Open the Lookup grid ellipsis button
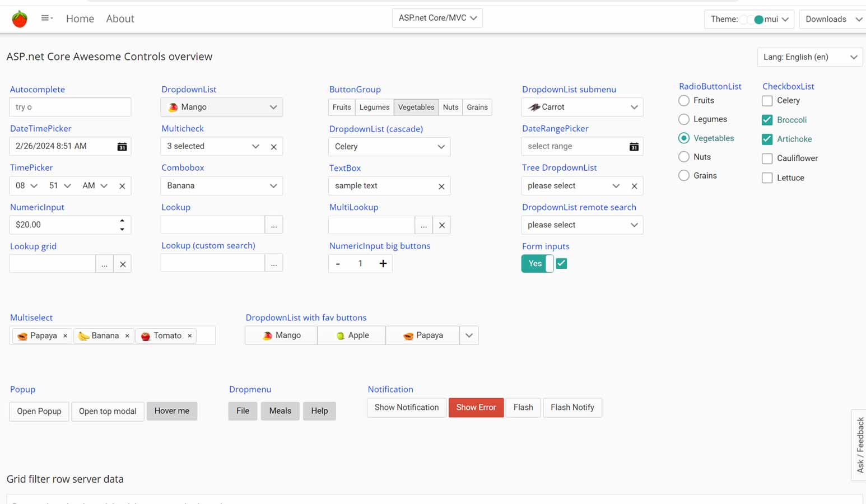 click(104, 264)
